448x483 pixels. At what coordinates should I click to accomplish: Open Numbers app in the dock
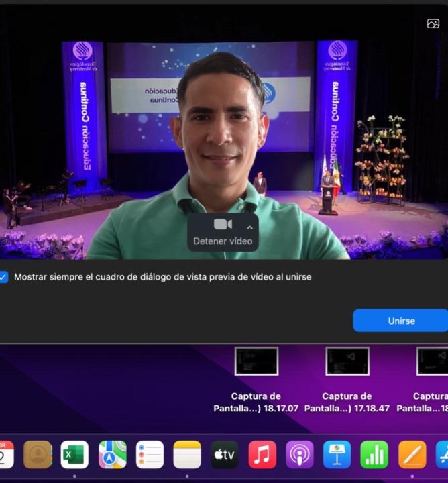pyautogui.click(x=374, y=455)
